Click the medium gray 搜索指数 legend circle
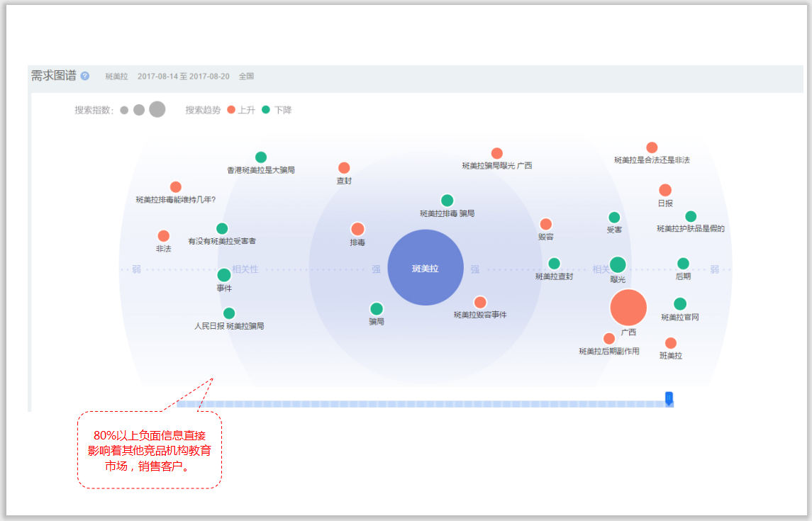The height and width of the screenshot is (521, 812). (139, 110)
